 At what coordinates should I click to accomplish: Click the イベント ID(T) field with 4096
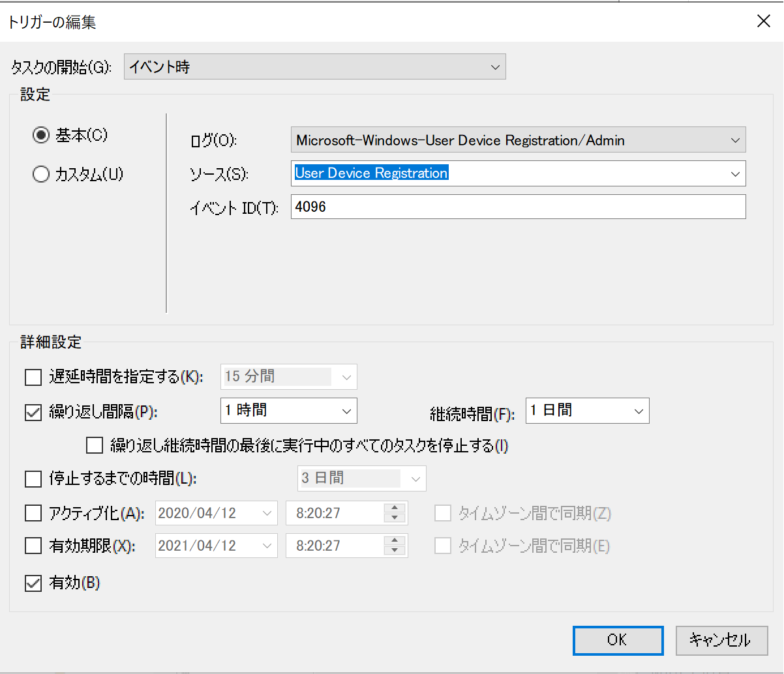[x=519, y=207]
